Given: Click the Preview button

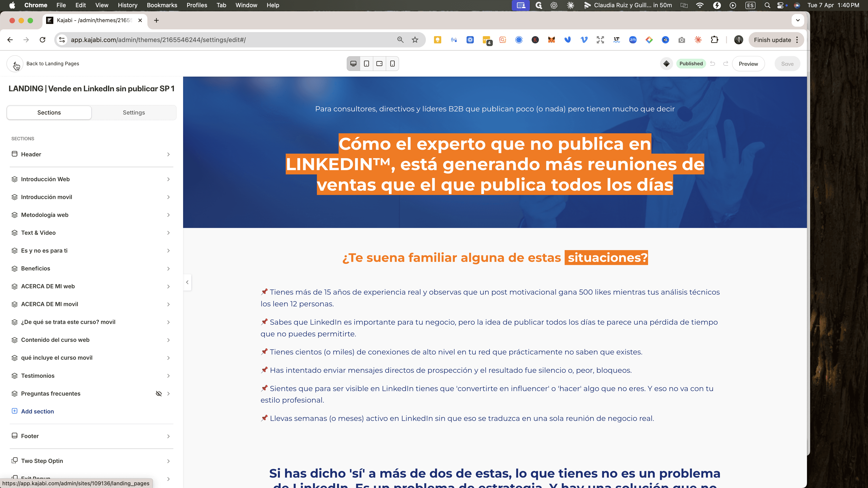Looking at the screenshot, I should (x=748, y=64).
